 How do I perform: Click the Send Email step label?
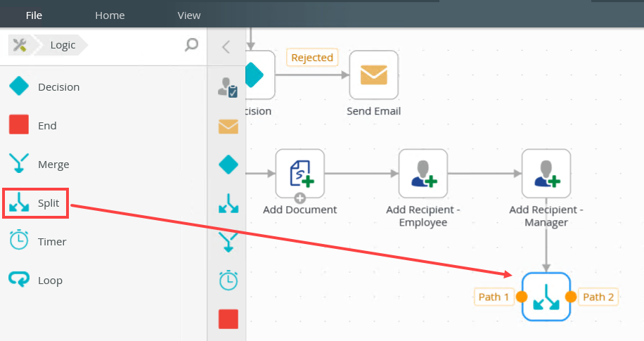pyautogui.click(x=374, y=111)
